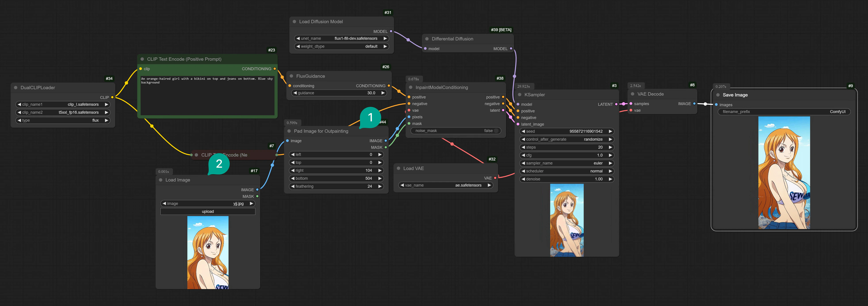Click the LATENT output socket on KSampler
Viewport: 868px width, 306px height.
[616, 104]
